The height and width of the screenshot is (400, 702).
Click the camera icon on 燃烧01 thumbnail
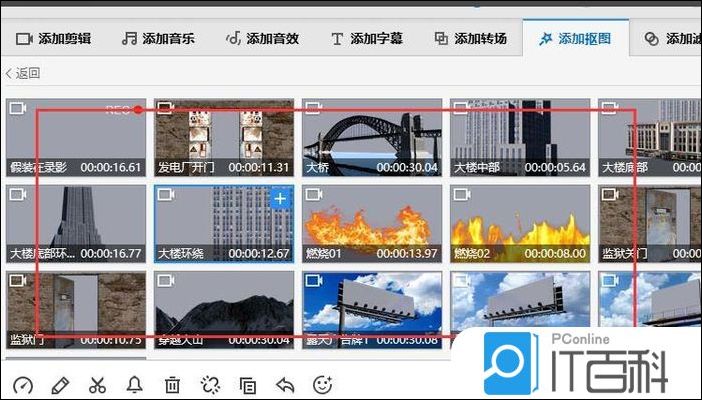click(314, 194)
